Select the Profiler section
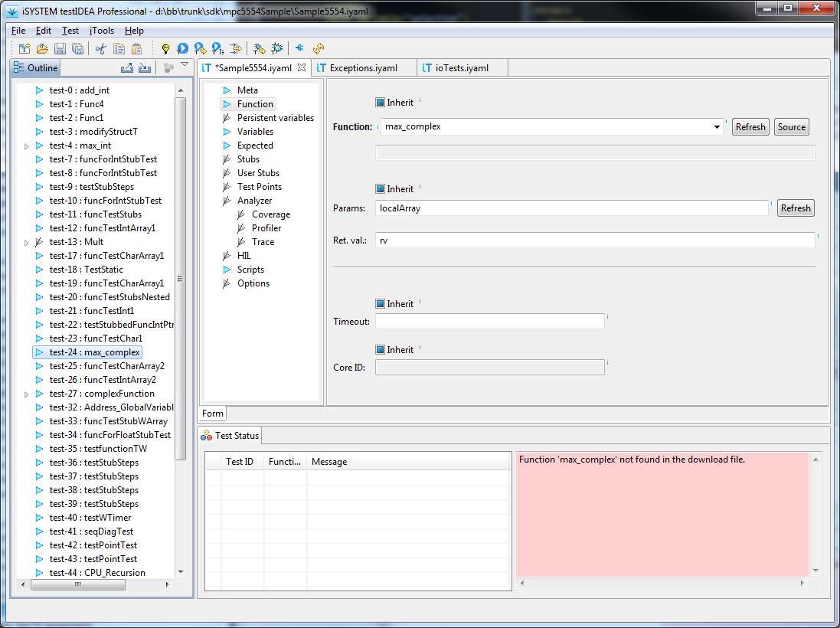The height and width of the screenshot is (628, 840). [266, 228]
